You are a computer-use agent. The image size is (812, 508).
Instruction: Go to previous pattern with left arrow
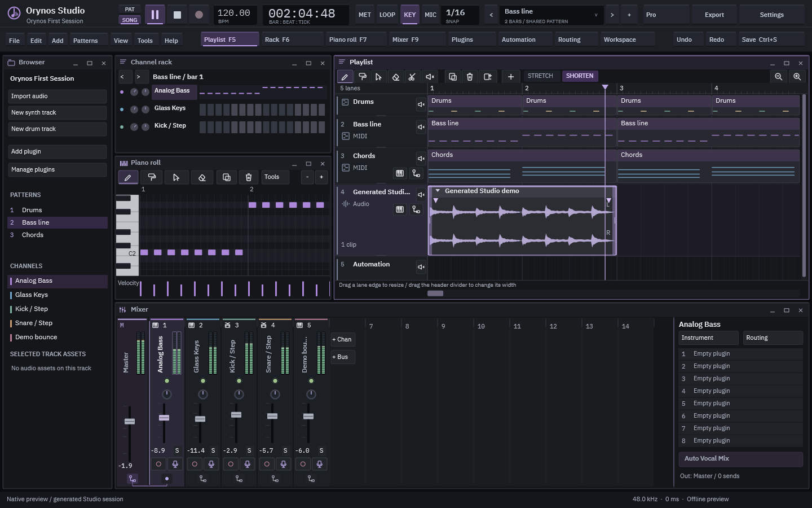pos(491,15)
